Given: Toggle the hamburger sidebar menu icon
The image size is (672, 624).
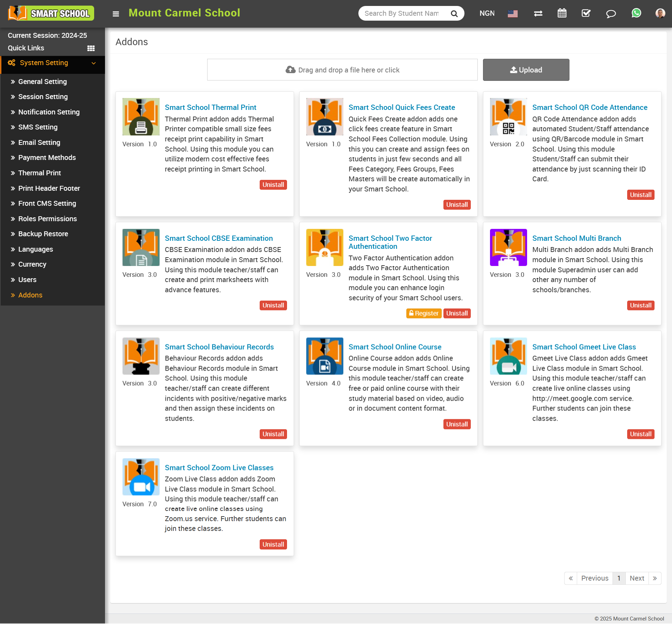Looking at the screenshot, I should pyautogui.click(x=116, y=14).
